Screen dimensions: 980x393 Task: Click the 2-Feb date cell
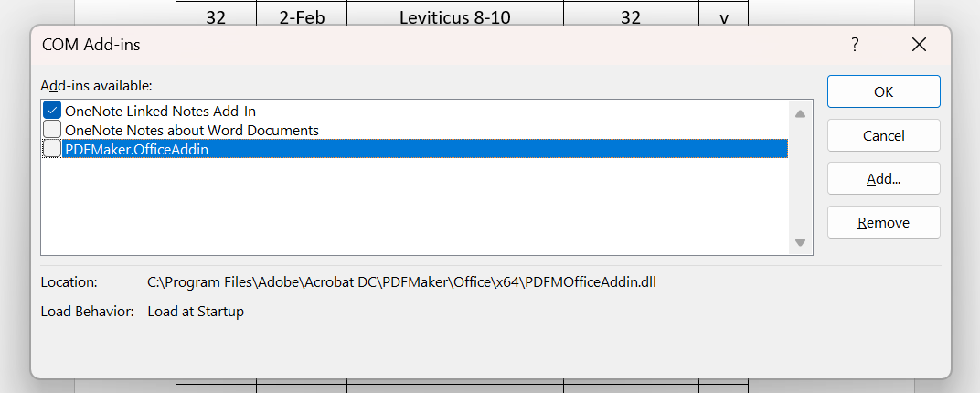tap(301, 16)
